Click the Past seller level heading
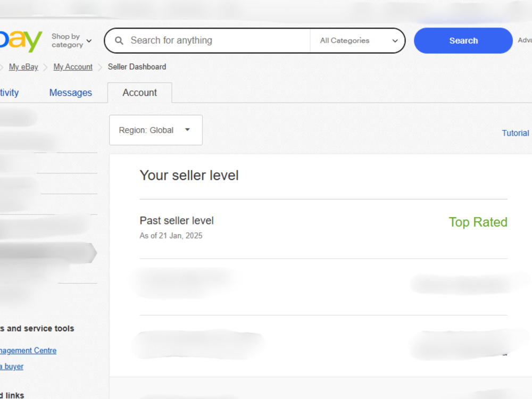 coord(177,221)
